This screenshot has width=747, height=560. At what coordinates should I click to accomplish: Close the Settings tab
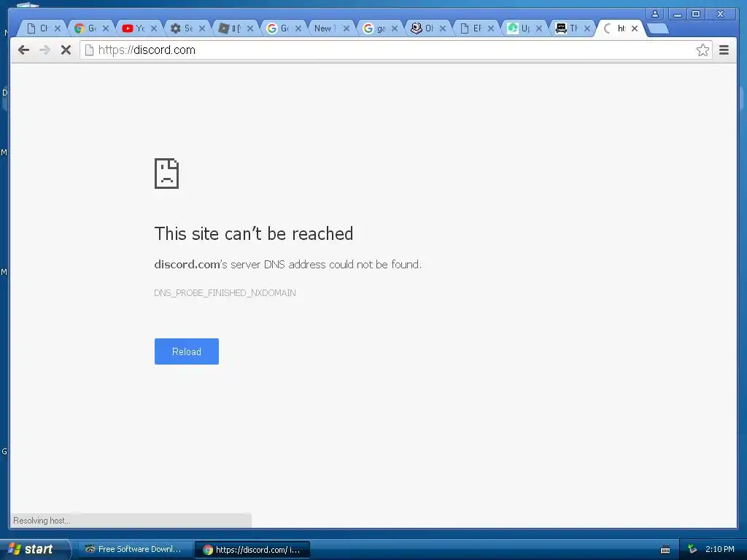pyautogui.click(x=202, y=28)
